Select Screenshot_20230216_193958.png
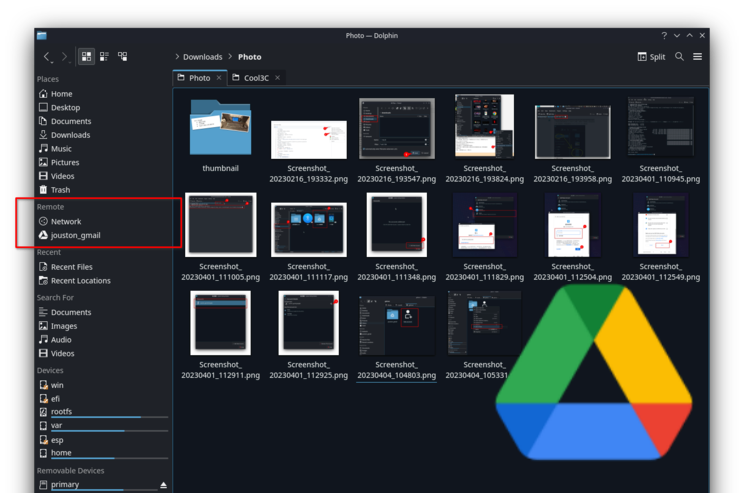The height and width of the screenshot is (493, 744). pos(573,144)
